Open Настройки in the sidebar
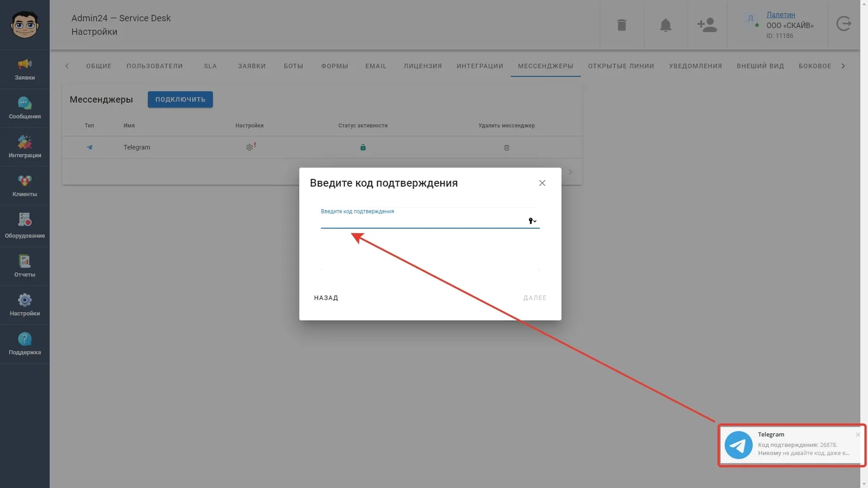This screenshot has height=488, width=868. click(x=25, y=305)
